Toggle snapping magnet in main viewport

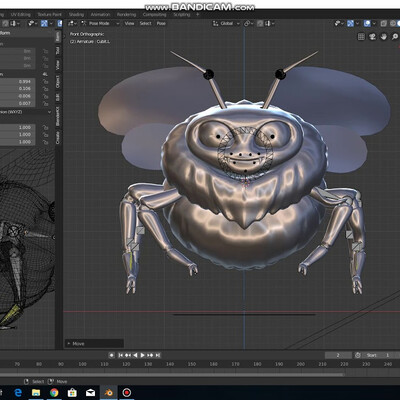tap(260, 23)
